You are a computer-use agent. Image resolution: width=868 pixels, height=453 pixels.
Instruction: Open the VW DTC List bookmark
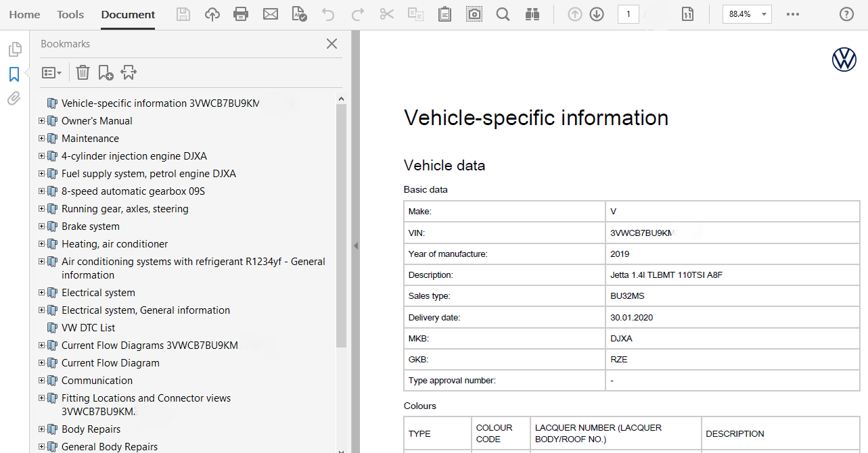[88, 328]
